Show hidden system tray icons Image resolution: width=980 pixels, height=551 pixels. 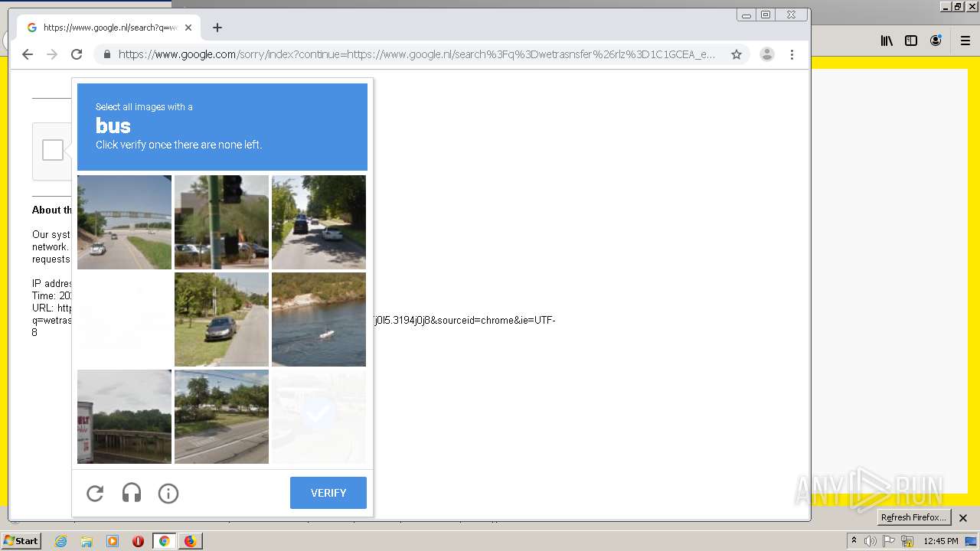[854, 541]
